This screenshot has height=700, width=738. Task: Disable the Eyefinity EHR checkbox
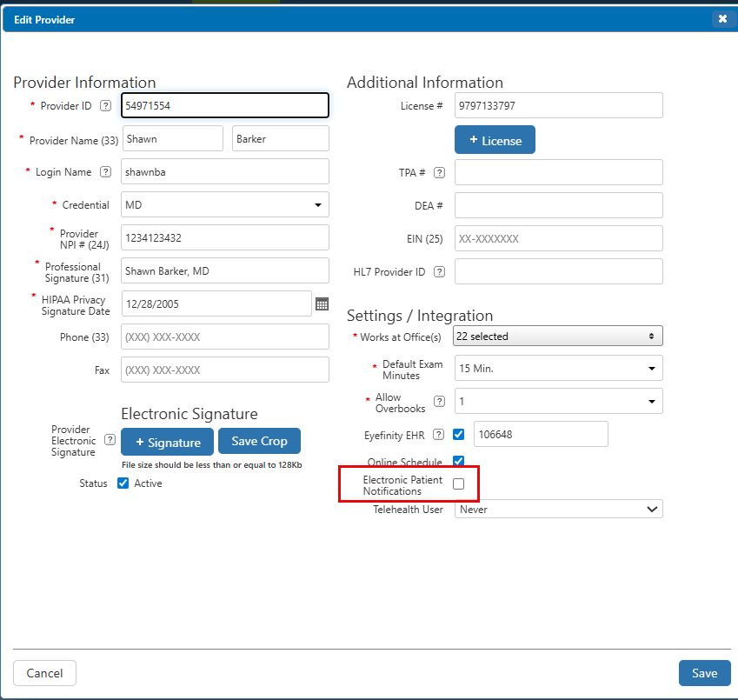coord(459,435)
